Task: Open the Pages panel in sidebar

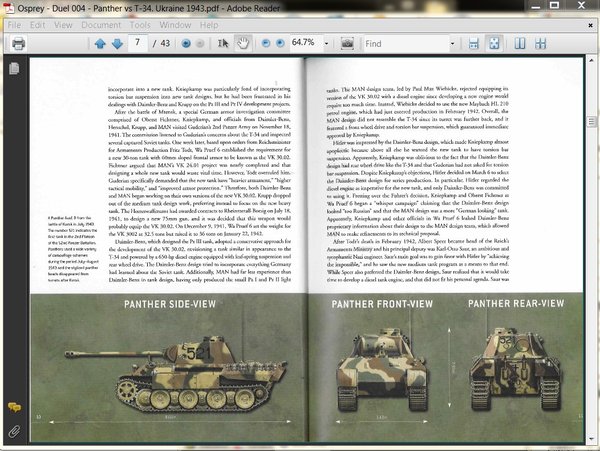Action: pos(14,68)
